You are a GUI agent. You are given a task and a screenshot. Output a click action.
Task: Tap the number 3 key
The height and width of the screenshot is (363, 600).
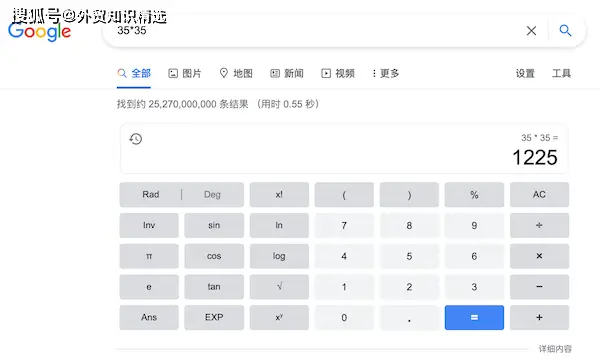(474, 286)
